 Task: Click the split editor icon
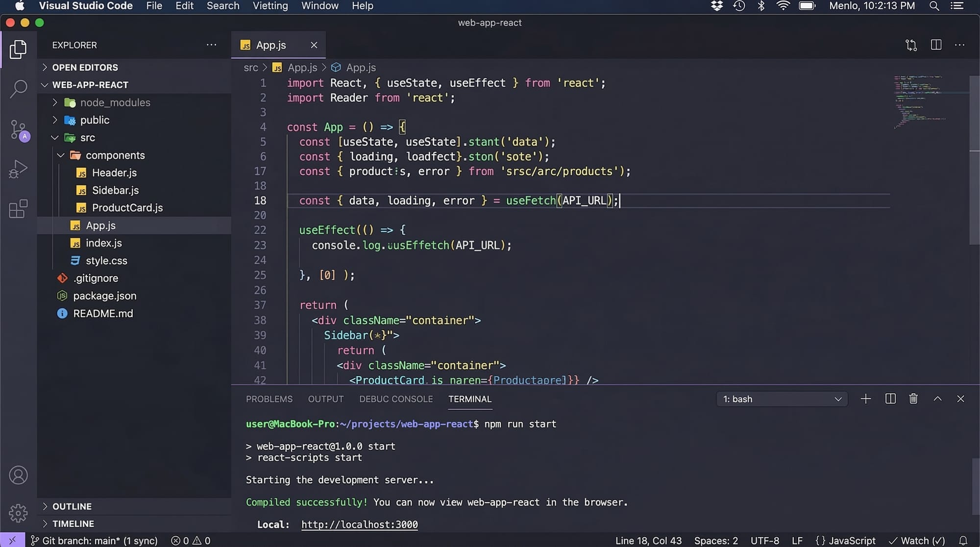point(936,45)
